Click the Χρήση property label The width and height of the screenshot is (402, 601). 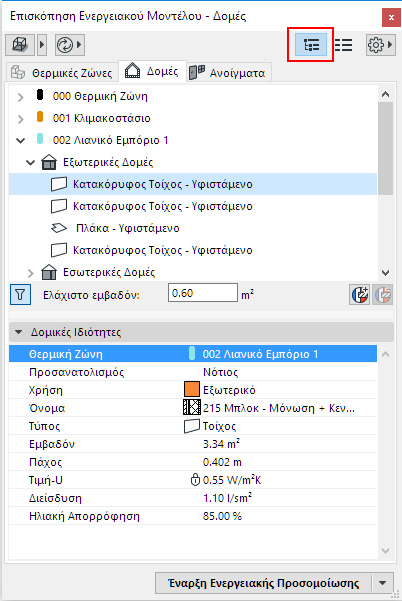click(x=46, y=390)
